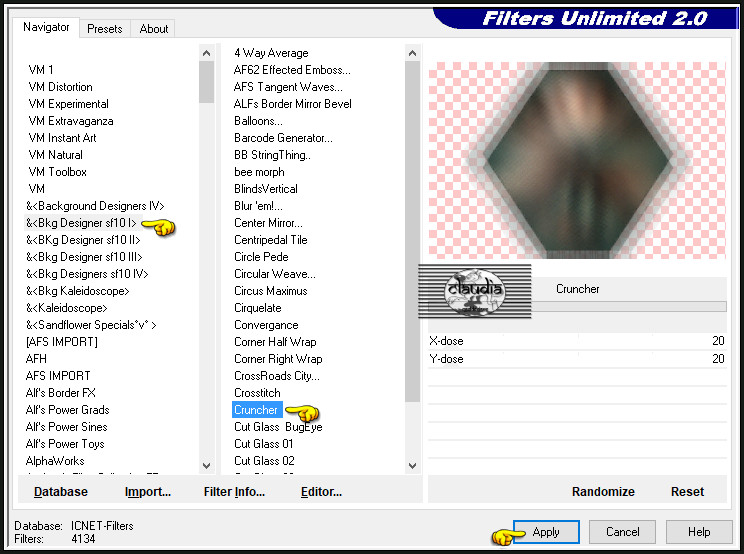Pick the Cut Glass 01 filter
Screen dimensions: 744x554
263,444
